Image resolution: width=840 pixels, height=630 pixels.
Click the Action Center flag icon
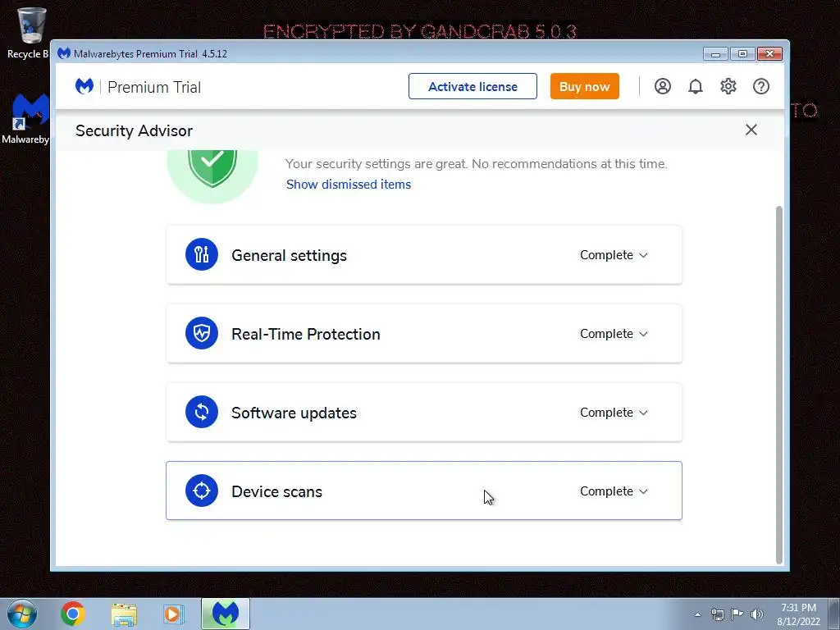pos(737,614)
